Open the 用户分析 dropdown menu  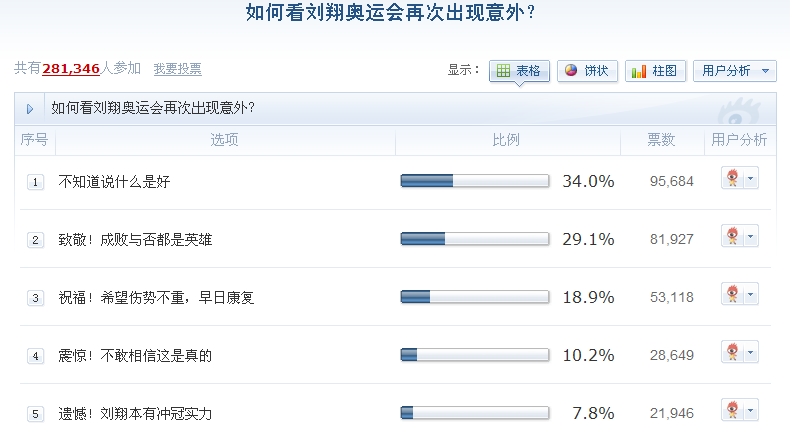point(734,71)
